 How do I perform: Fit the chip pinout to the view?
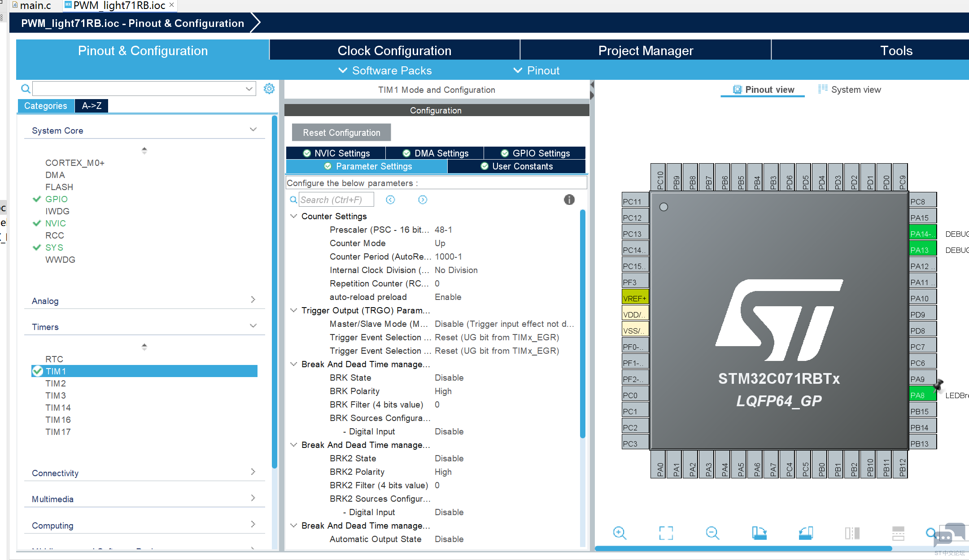point(666,533)
